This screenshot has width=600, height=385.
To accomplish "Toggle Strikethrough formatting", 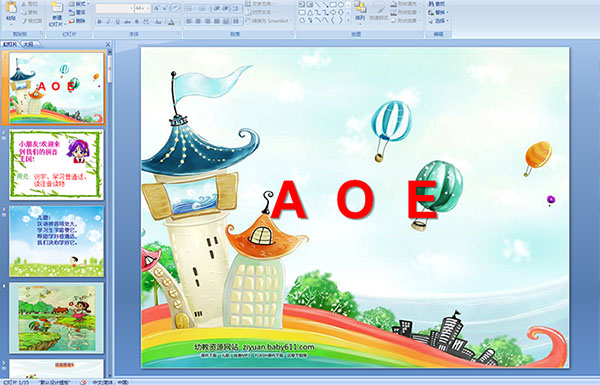I will (127, 22).
